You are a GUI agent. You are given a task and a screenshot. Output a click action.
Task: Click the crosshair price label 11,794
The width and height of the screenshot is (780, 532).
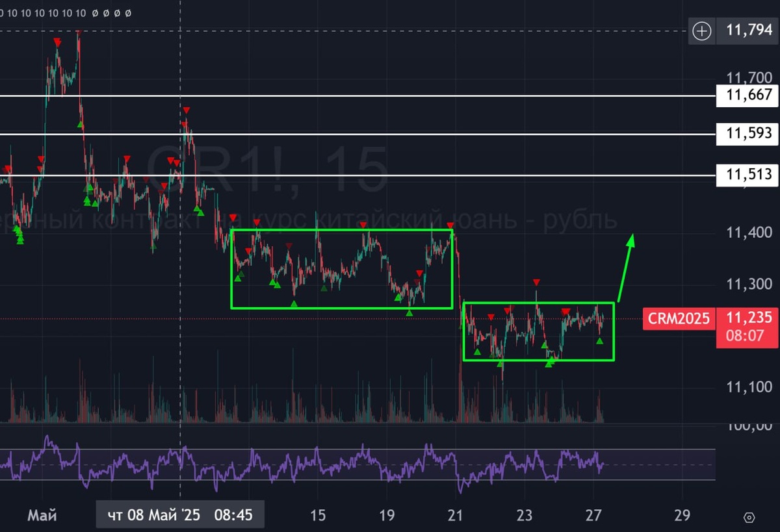point(749,31)
